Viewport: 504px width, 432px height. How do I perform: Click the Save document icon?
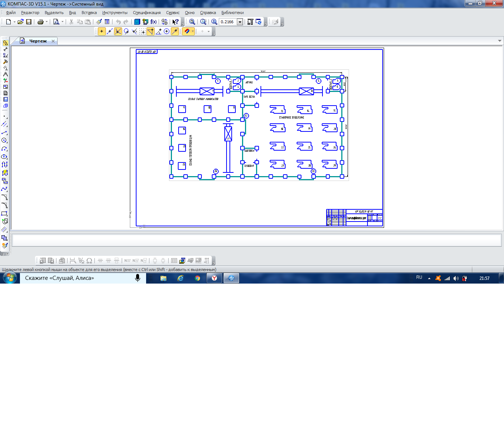pyautogui.click(x=29, y=22)
